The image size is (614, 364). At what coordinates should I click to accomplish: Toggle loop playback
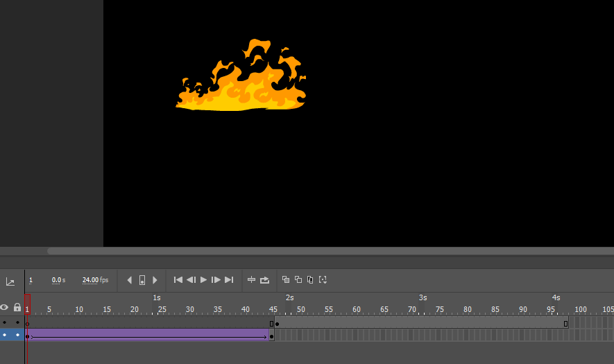(x=265, y=280)
